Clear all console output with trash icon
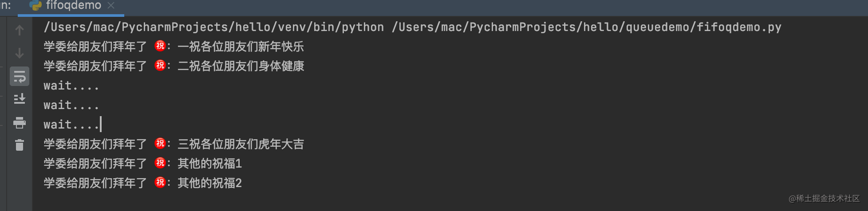 20,145
